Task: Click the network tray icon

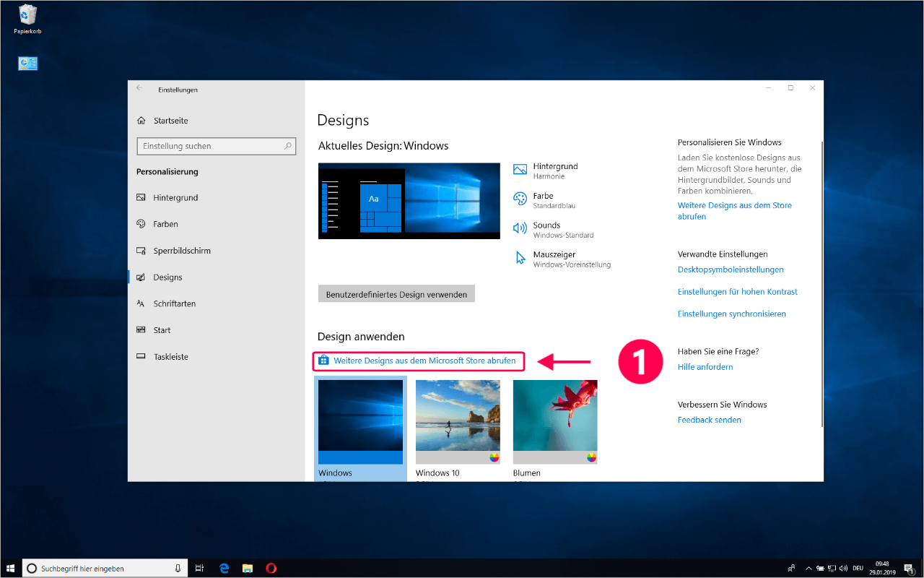Action: (x=832, y=568)
